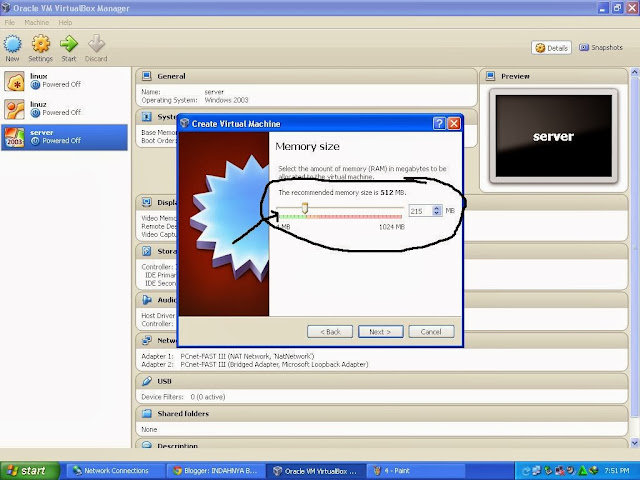Click the memory MB value input field
Viewport: 640px width, 480px height.
coord(420,211)
